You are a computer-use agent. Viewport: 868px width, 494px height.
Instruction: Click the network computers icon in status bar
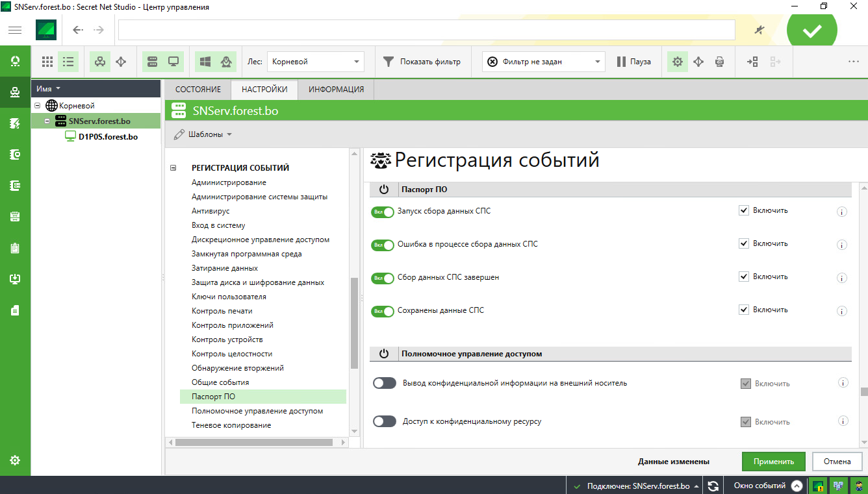838,486
